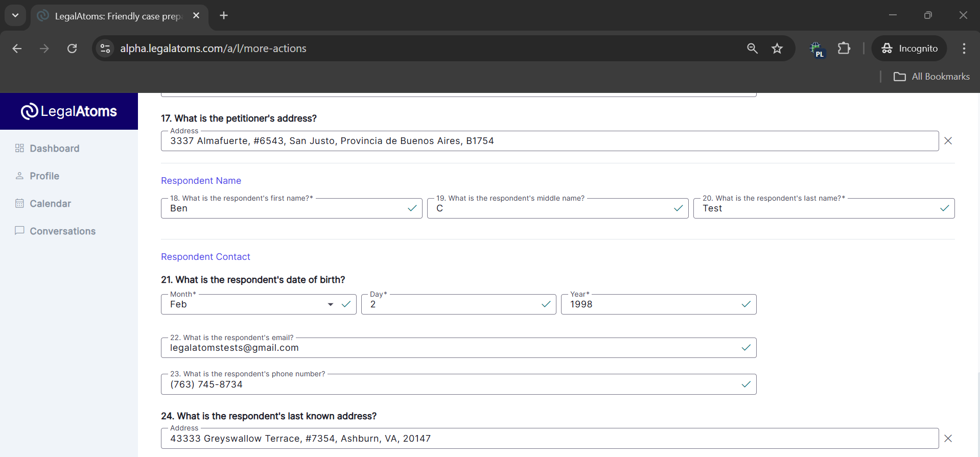Click the bookmark star icon

[777, 49]
